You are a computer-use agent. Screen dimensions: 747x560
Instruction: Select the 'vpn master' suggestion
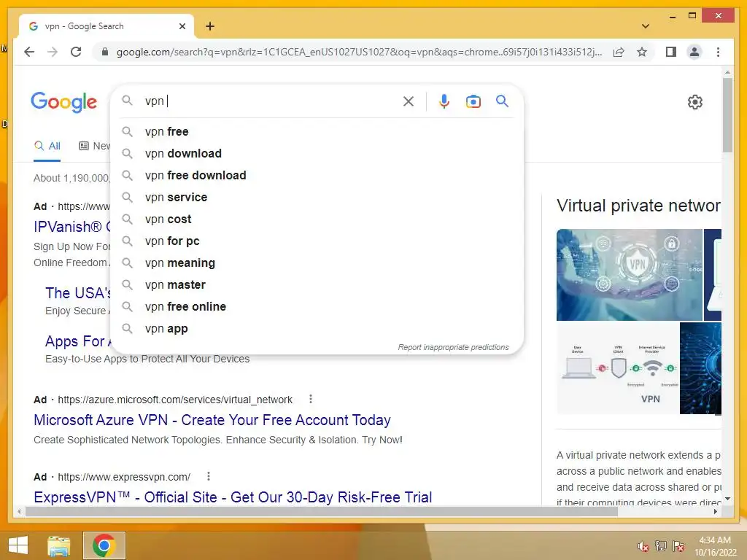point(317,285)
